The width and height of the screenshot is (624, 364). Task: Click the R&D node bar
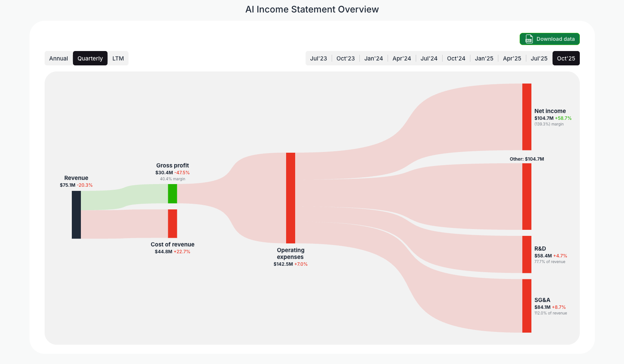(526, 254)
